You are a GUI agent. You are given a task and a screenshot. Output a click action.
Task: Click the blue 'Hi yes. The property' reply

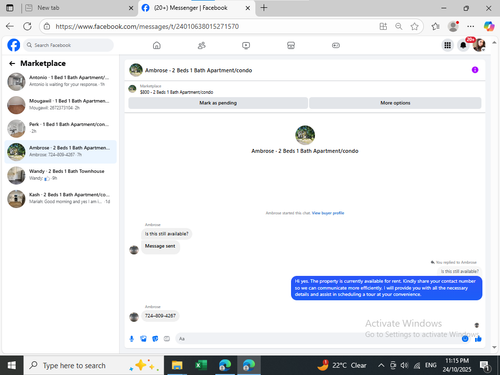386,288
